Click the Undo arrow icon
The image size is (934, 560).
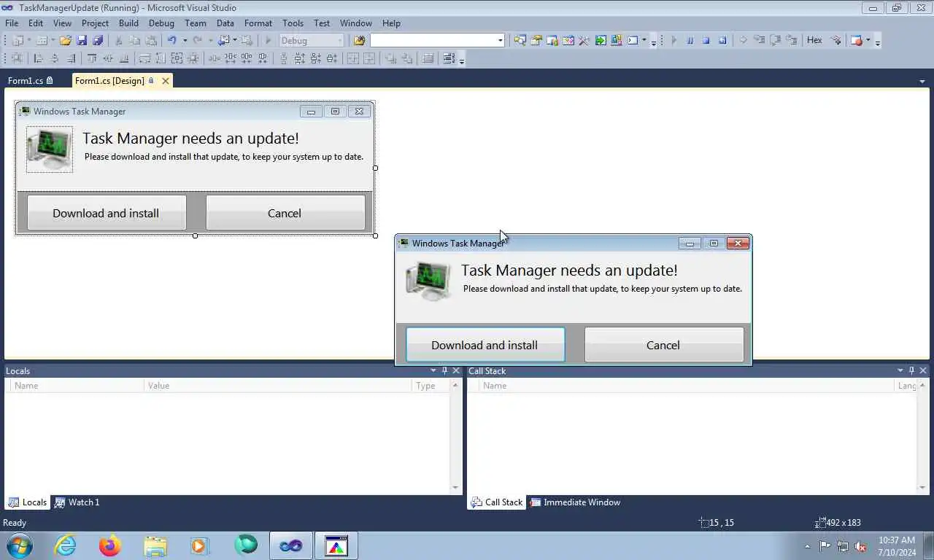click(171, 41)
